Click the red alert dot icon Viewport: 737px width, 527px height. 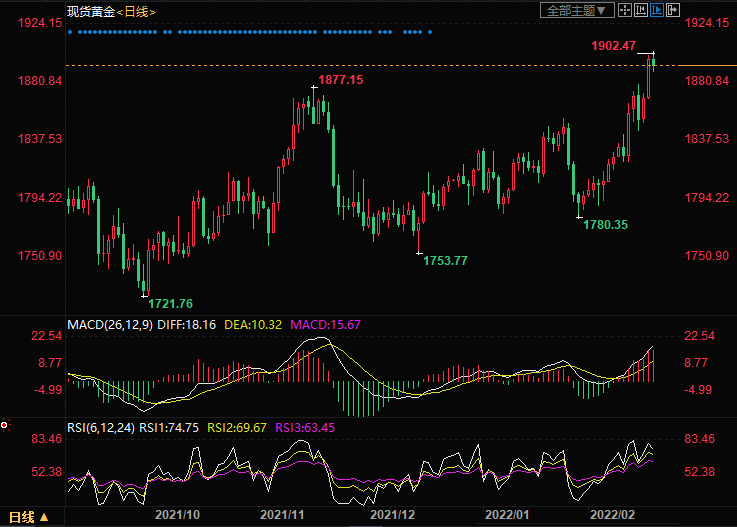tap(5, 424)
